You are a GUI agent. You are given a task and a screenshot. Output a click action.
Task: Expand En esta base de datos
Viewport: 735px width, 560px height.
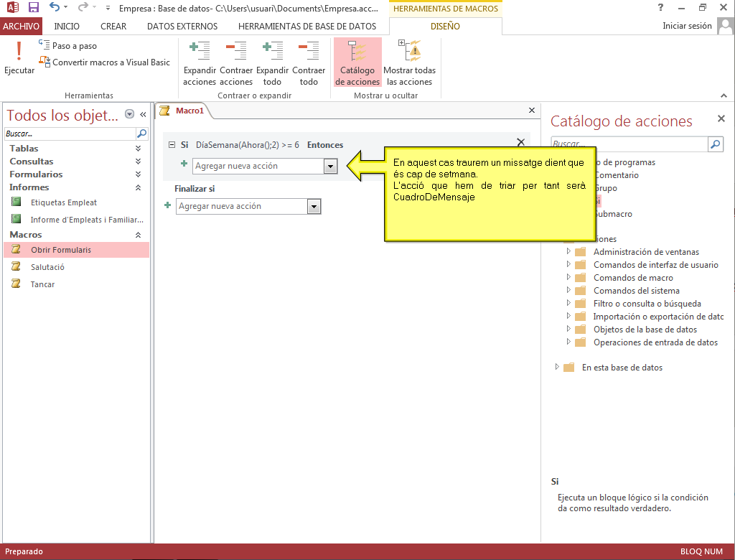point(557,367)
